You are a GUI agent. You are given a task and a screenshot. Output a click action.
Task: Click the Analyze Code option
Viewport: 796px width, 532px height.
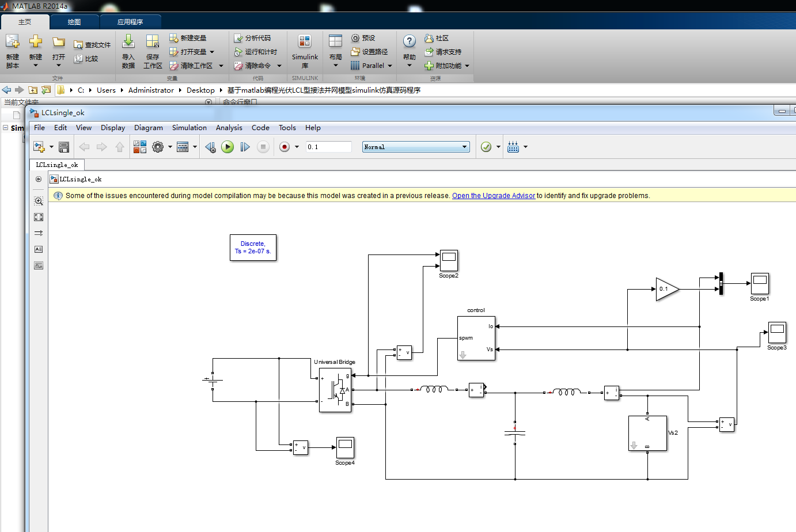[252, 38]
